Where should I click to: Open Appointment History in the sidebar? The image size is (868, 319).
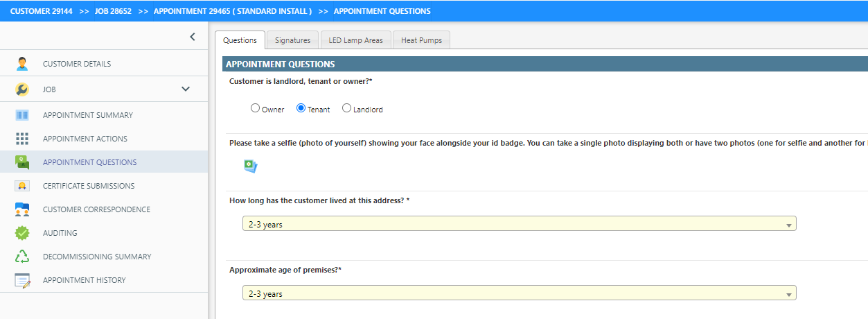[85, 280]
